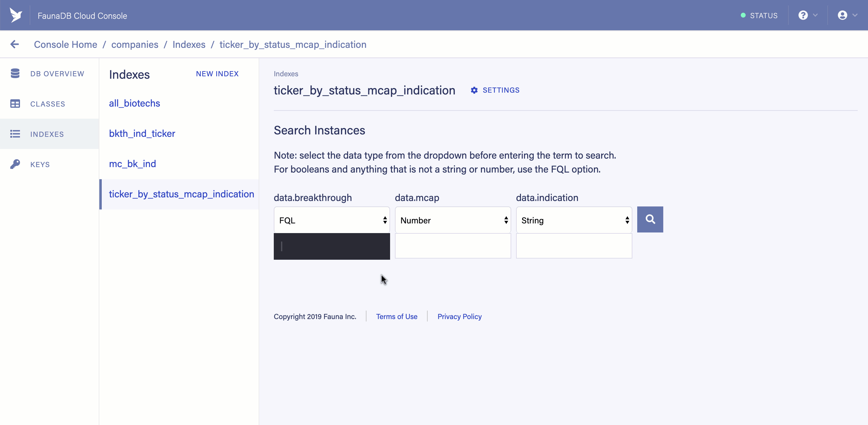Open Privacy Policy link

click(x=460, y=317)
